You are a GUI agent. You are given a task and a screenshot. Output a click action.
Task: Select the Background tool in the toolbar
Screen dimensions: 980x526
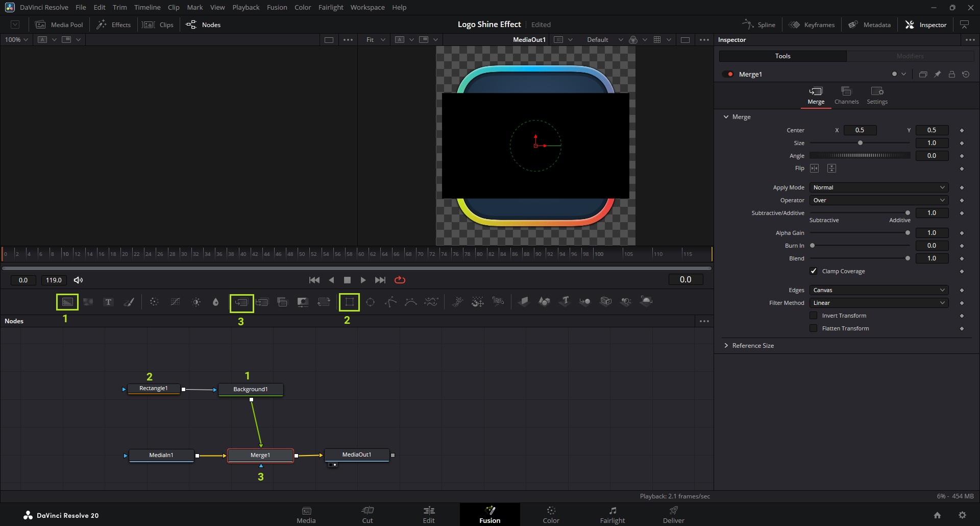pos(67,302)
